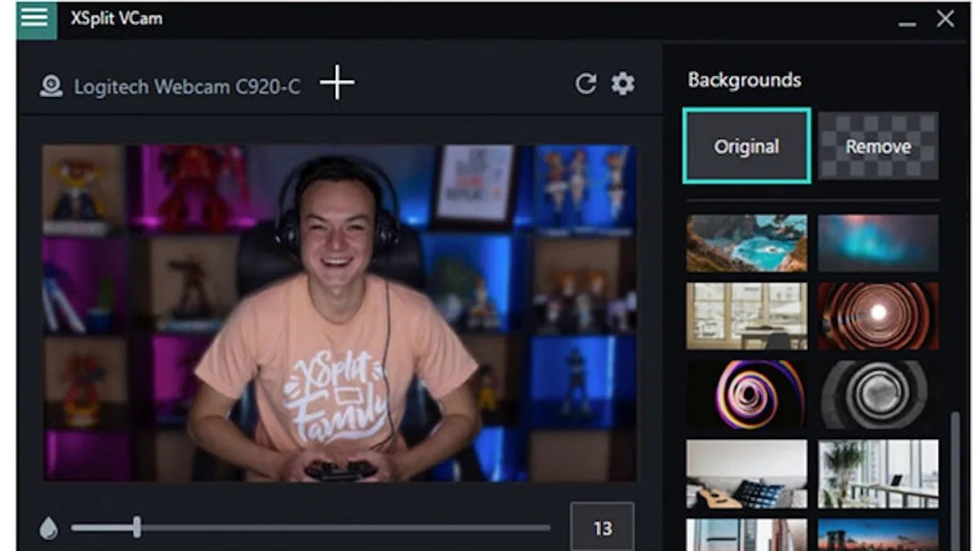Viewport: 980px width, 551px height.
Task: Click the refresh camera icon
Action: point(586,83)
